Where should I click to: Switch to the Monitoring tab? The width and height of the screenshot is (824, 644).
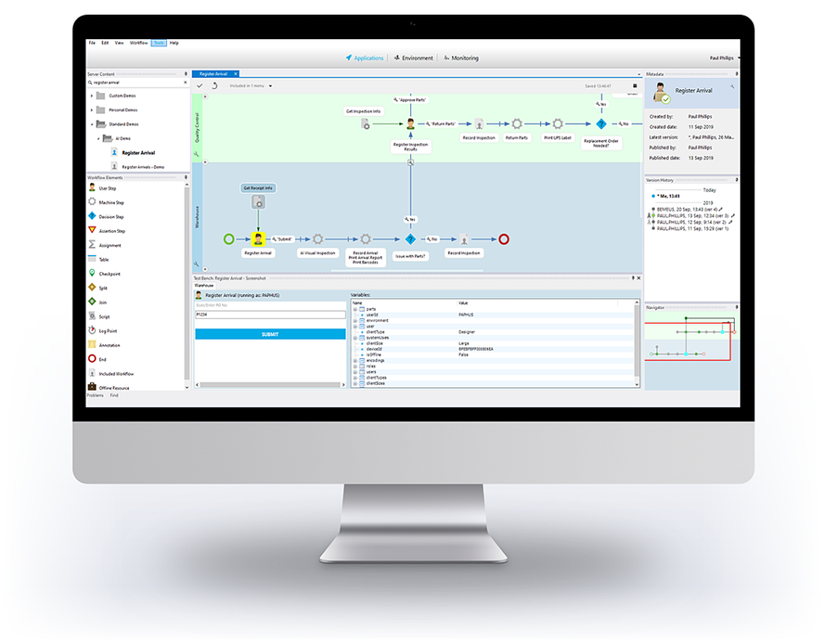pyautogui.click(x=466, y=58)
